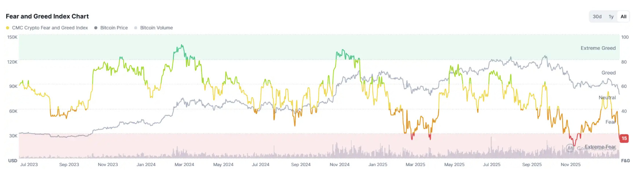Click the F&G axis label
Image resolution: width=644 pixels, height=184 pixels.
[625, 161]
